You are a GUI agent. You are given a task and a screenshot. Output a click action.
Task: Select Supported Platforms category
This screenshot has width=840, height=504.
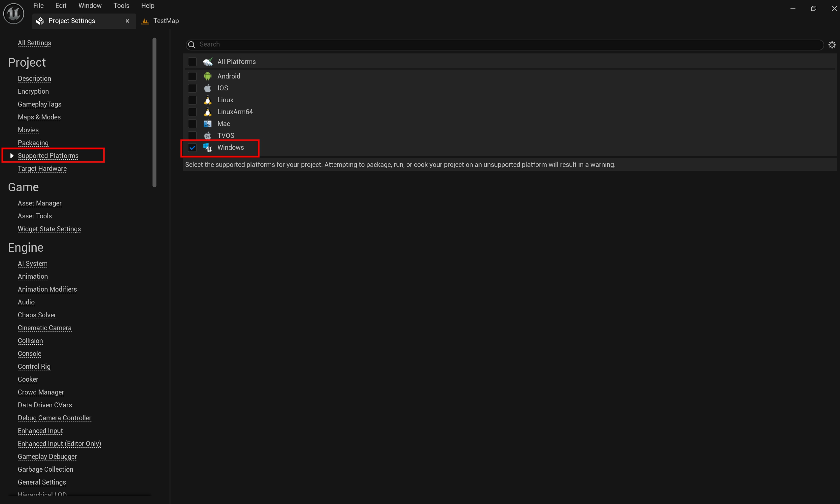(48, 156)
